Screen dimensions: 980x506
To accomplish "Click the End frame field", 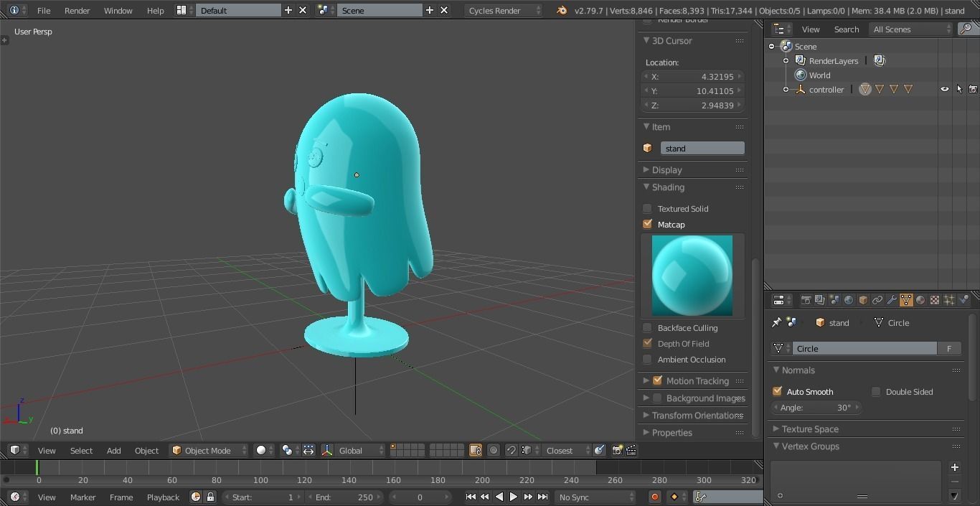I will coord(344,497).
